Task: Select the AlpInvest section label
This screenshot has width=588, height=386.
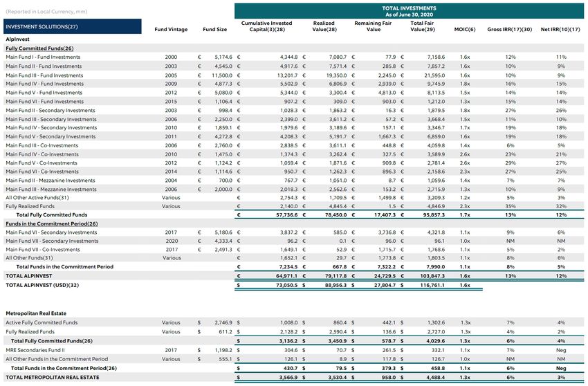Action: point(17,39)
